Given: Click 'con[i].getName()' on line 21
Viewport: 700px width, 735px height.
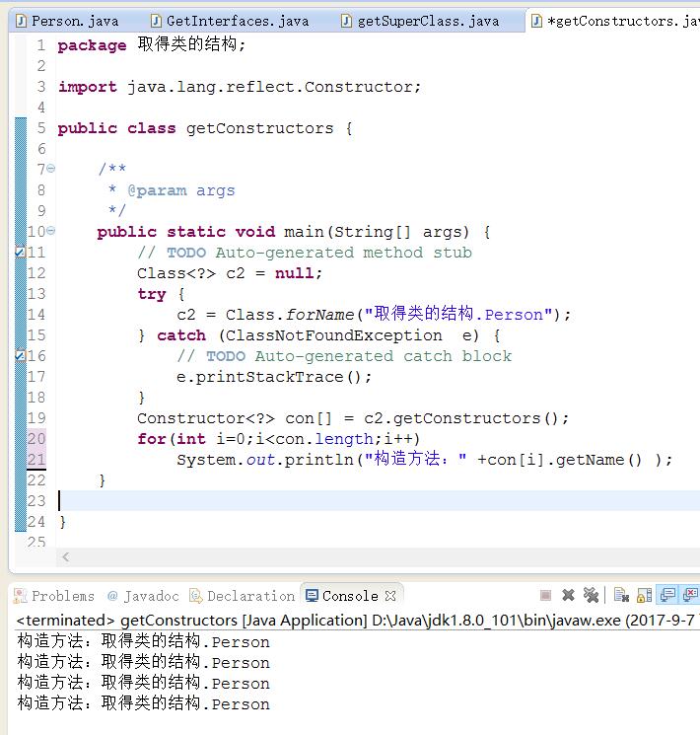Looking at the screenshot, I should [565, 460].
